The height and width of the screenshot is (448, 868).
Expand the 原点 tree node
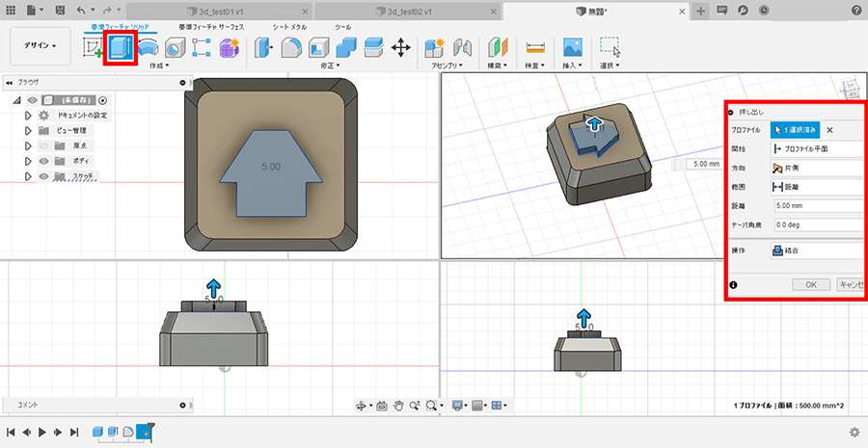tap(28, 146)
